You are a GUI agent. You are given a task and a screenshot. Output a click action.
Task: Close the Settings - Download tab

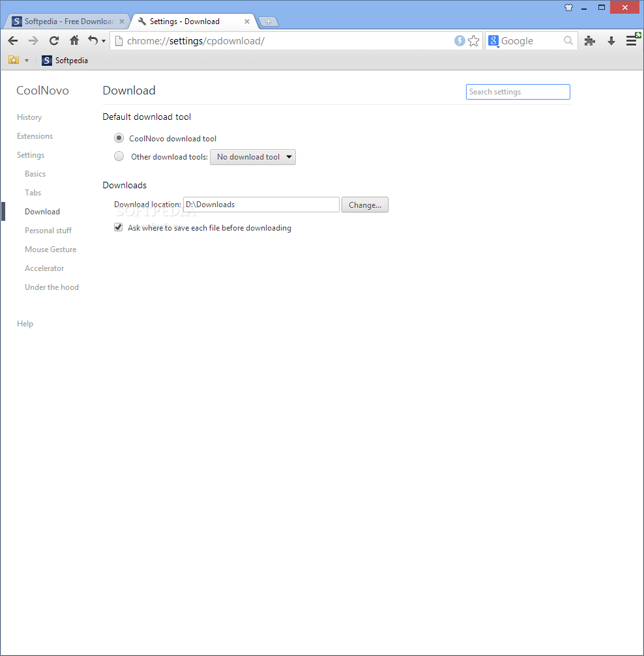click(x=247, y=21)
